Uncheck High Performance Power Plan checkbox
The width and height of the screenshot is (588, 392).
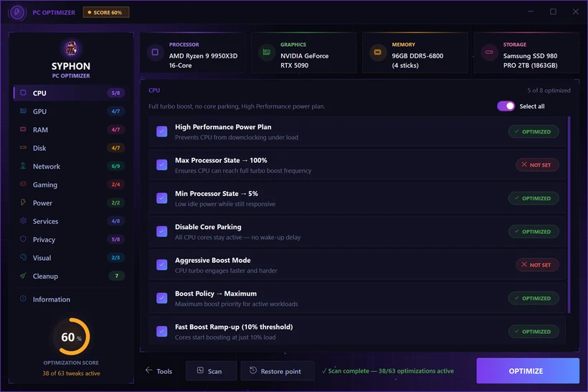tap(161, 131)
